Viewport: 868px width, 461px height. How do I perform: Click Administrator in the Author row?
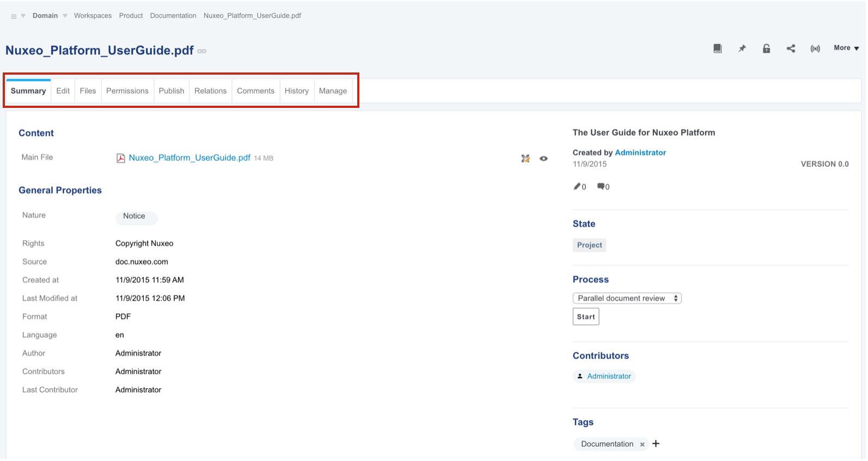coord(138,353)
